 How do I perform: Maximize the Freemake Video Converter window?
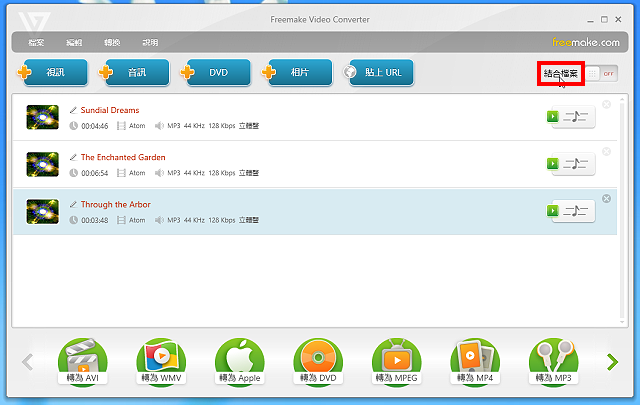click(x=604, y=19)
